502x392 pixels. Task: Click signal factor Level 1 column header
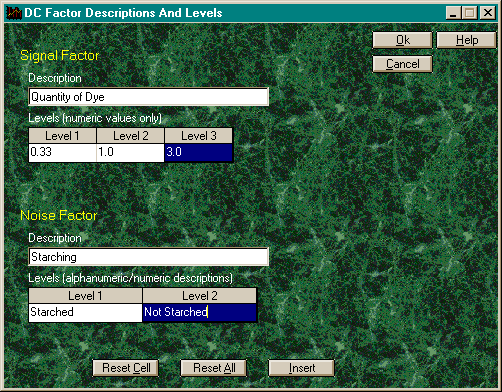(x=63, y=136)
